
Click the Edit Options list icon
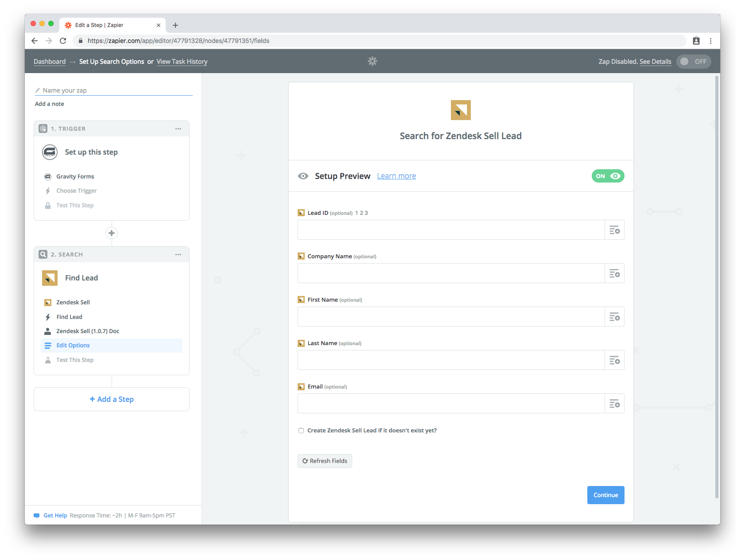[x=48, y=346]
